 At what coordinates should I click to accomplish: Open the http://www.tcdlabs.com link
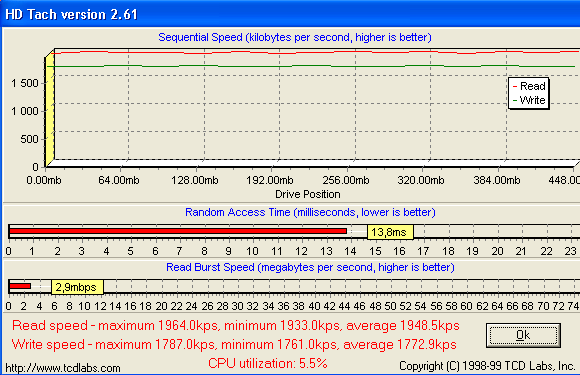pos(63,368)
